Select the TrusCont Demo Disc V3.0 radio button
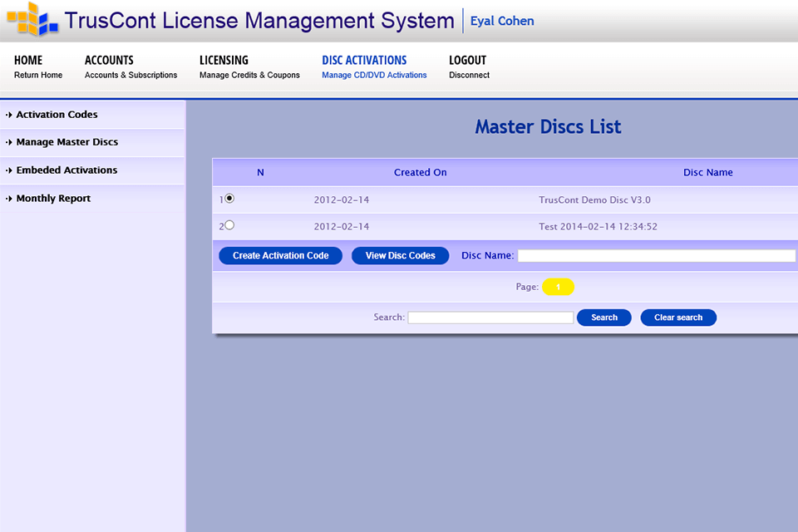Image resolution: width=798 pixels, height=532 pixels. tap(229, 199)
